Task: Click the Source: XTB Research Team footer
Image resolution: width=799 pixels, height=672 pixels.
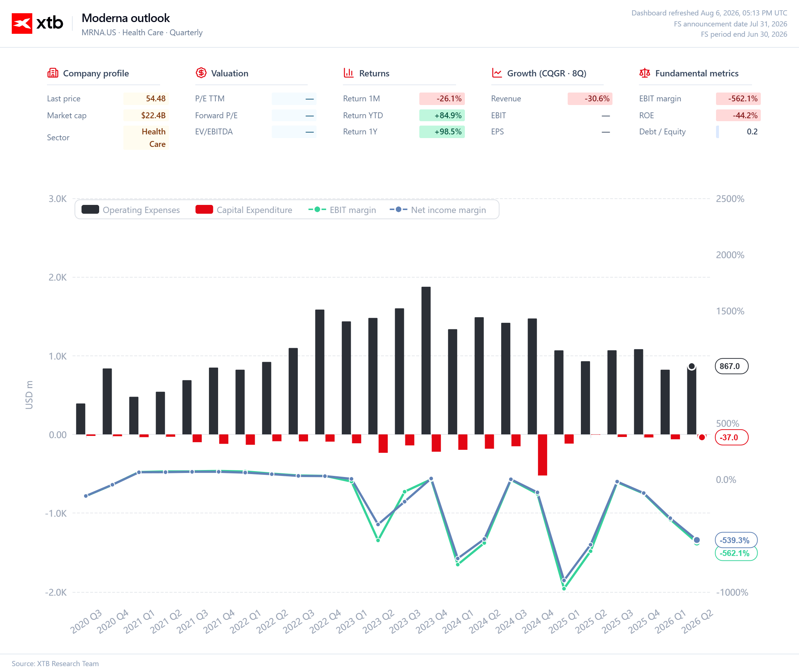Action: [55, 664]
